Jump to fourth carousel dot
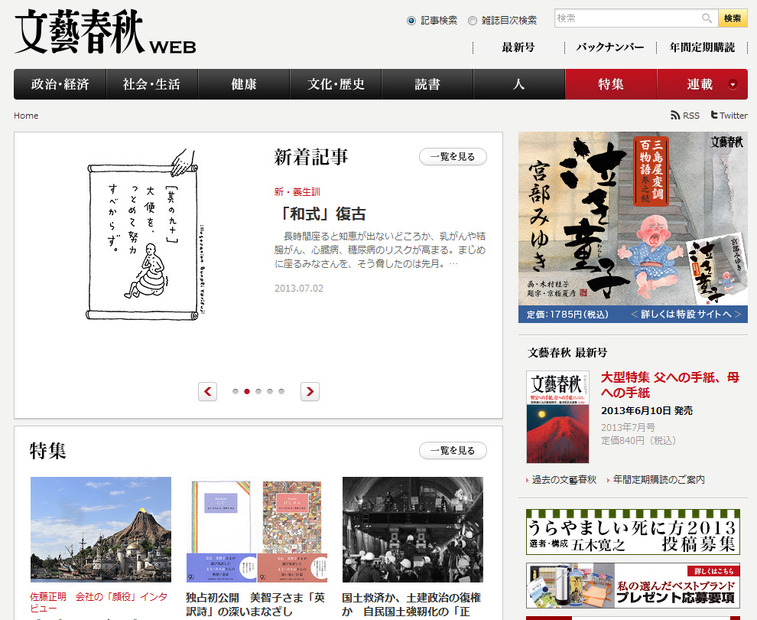This screenshot has height=620, width=757. click(x=270, y=391)
